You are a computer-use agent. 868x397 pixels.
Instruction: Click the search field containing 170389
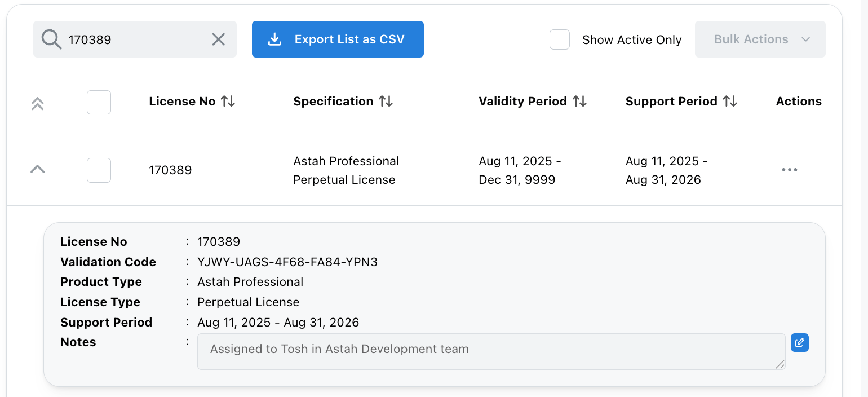(135, 39)
